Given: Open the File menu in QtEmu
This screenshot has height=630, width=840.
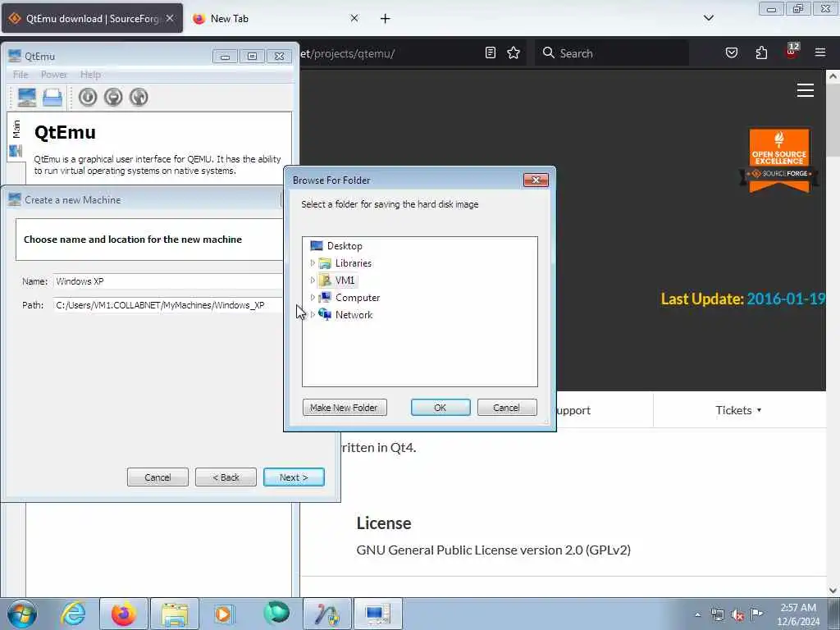Looking at the screenshot, I should coord(21,75).
